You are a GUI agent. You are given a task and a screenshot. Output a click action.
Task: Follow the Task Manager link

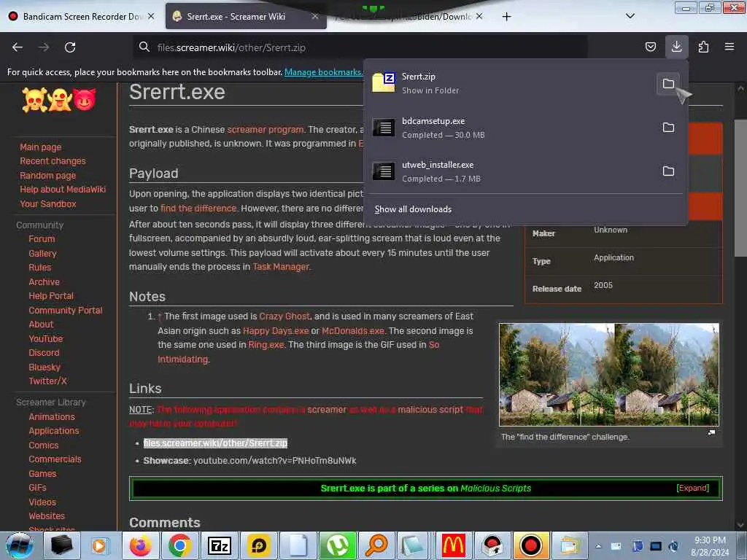coord(281,267)
